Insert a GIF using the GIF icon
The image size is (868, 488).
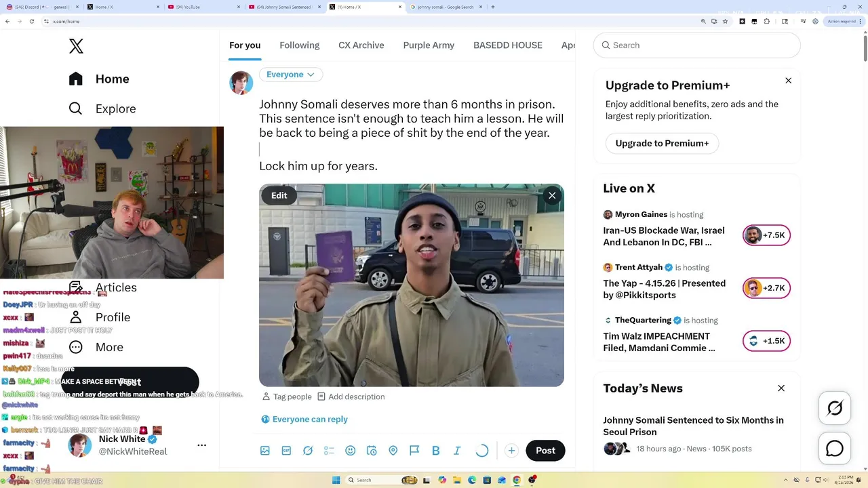pyautogui.click(x=286, y=451)
